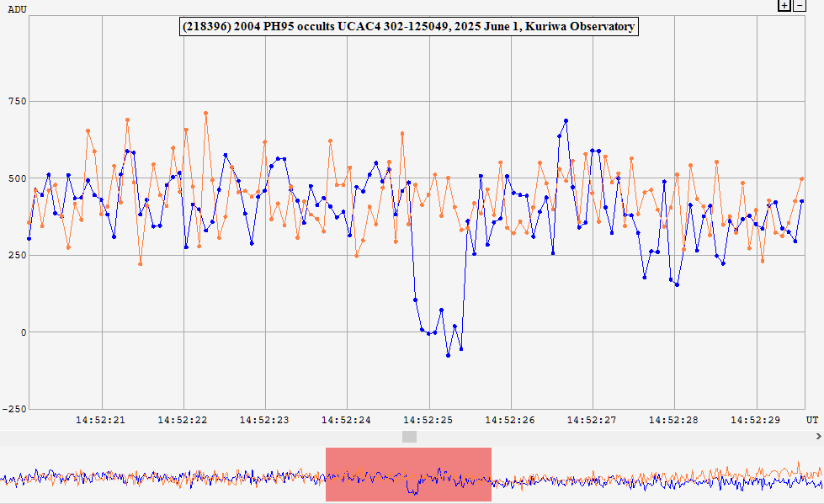
Task: Click the 14:52:25 time axis label
Action: coord(428,419)
